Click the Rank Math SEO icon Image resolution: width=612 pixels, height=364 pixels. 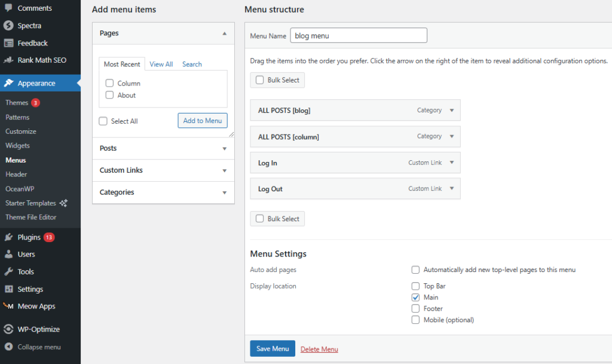click(x=8, y=60)
